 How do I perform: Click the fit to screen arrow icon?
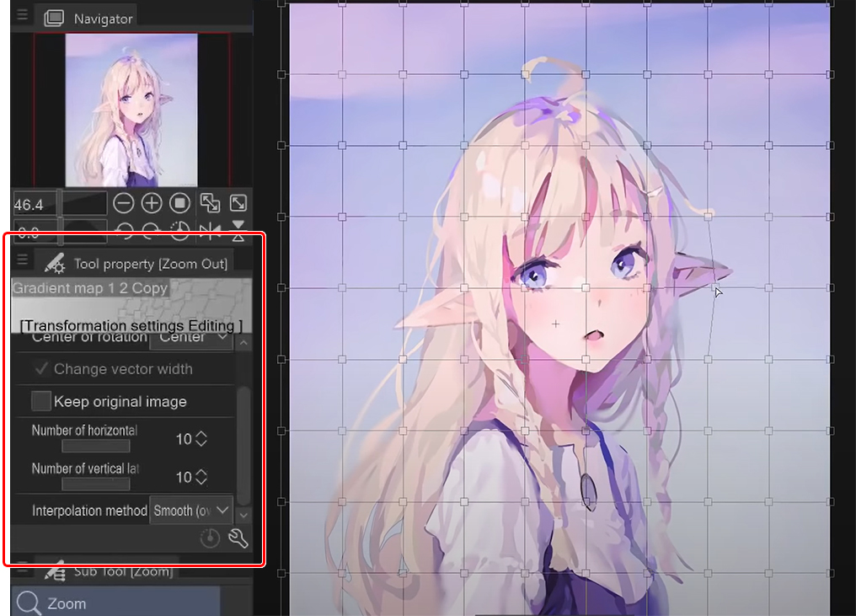(x=238, y=203)
